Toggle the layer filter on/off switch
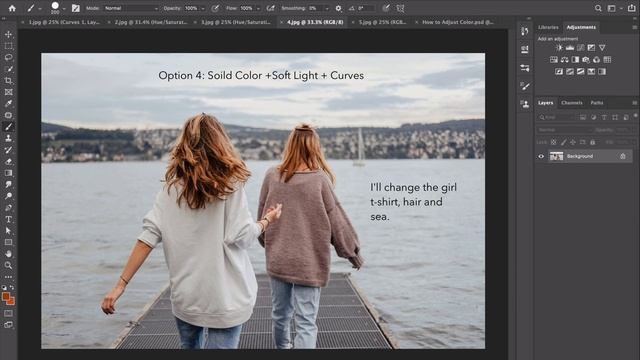This screenshot has height=360, width=640. [636, 116]
